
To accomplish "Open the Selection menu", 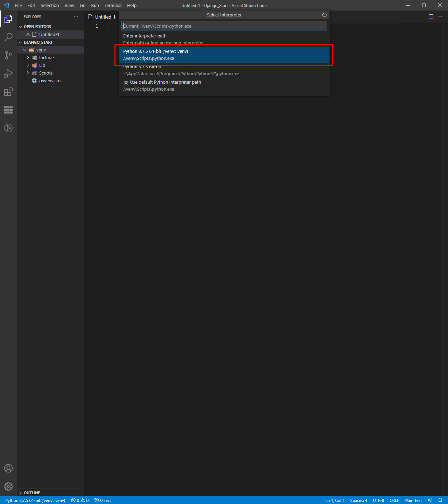I will (x=50, y=5).
